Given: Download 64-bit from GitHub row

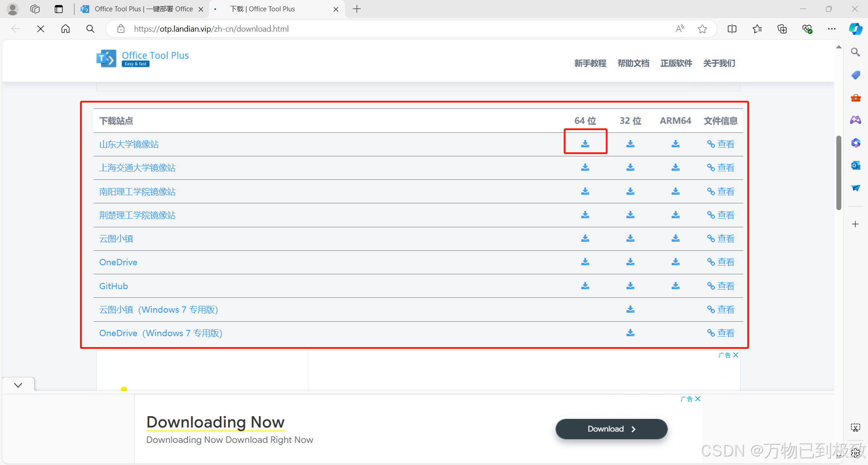Looking at the screenshot, I should [x=585, y=286].
